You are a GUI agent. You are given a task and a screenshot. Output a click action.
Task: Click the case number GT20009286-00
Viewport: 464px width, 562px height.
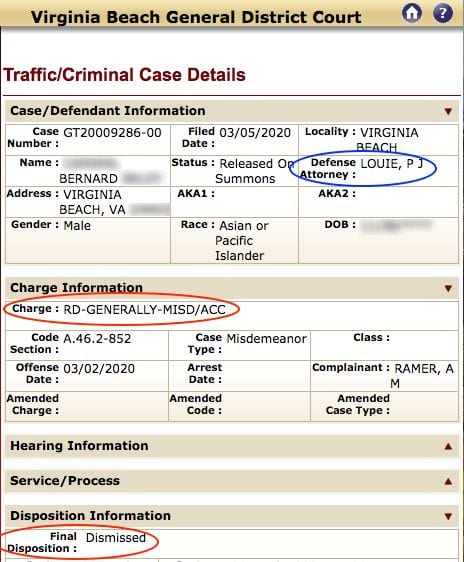112,133
